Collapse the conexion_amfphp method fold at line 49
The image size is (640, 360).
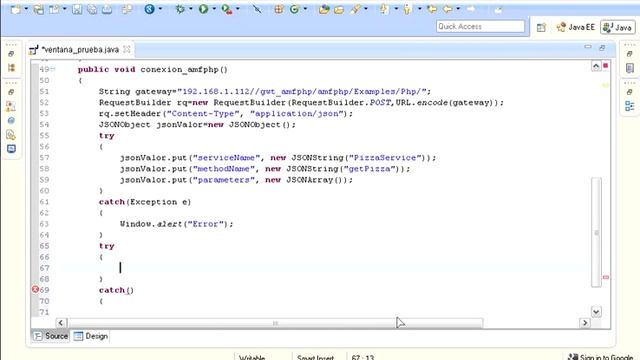tap(53, 69)
